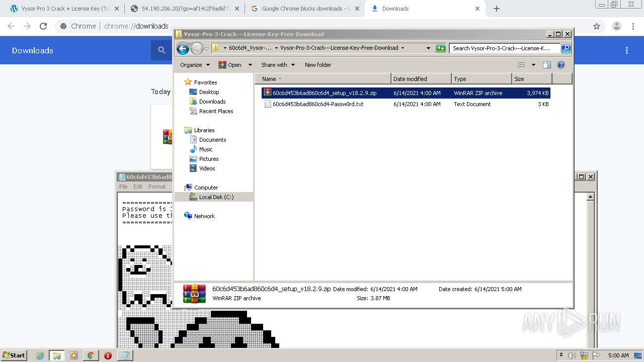Select Videos library
This screenshot has width=644, height=362.
coord(202,168)
